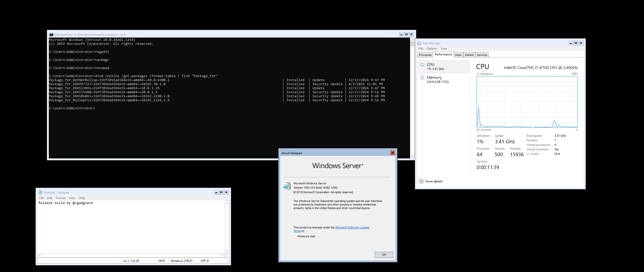Close the cmd window
The width and height of the screenshot is (644, 272).
tap(412, 35)
